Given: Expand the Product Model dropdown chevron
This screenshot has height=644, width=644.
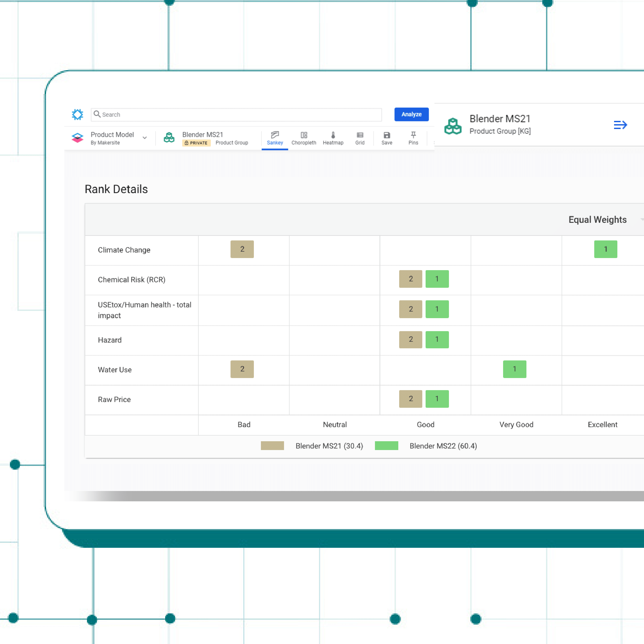Looking at the screenshot, I should [145, 138].
